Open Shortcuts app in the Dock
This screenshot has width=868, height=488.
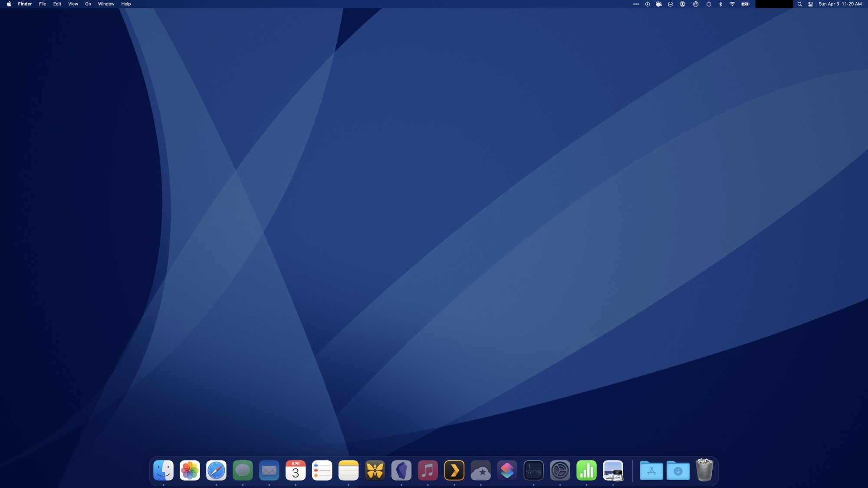click(x=507, y=470)
